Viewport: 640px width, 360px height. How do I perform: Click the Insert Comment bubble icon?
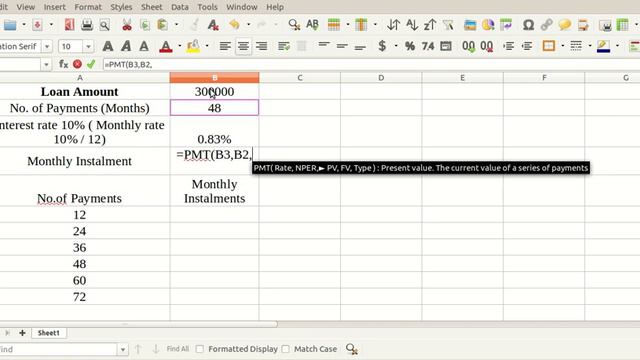click(565, 25)
